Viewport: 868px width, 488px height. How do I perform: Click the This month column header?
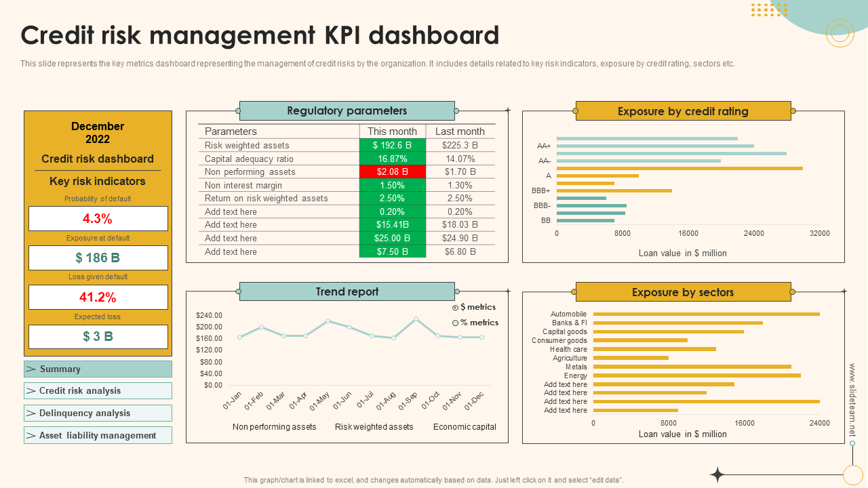(392, 131)
